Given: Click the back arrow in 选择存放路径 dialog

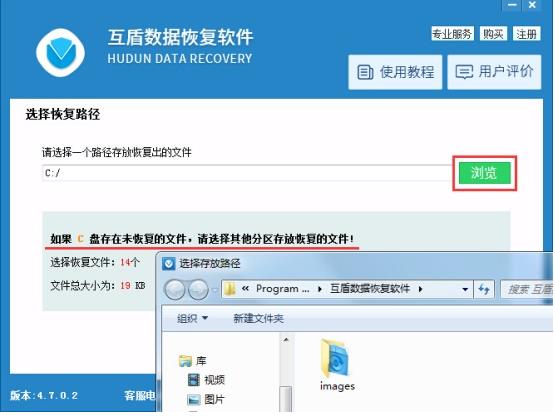Looking at the screenshot, I should pos(174,290).
